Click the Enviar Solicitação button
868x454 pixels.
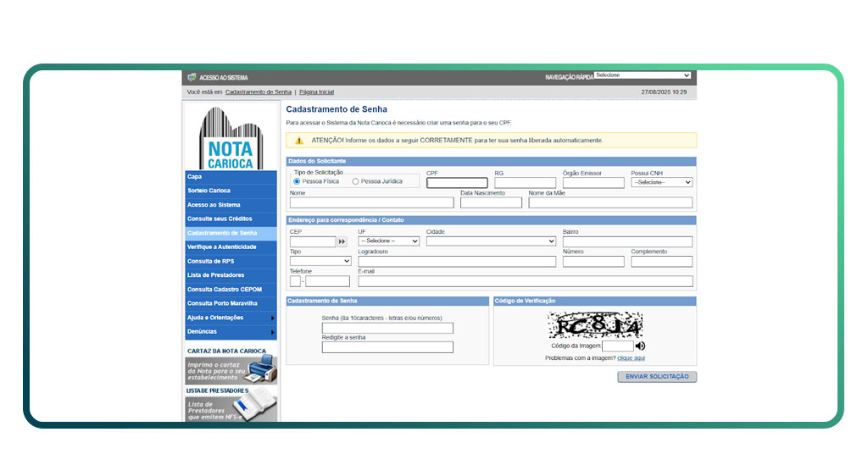pos(657,376)
